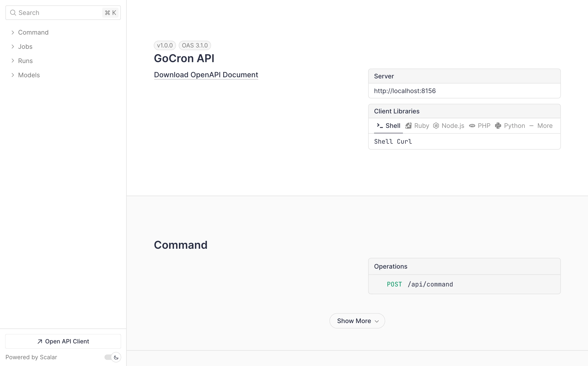
Task: Open Download OpenAPI Document link
Action: (x=206, y=75)
